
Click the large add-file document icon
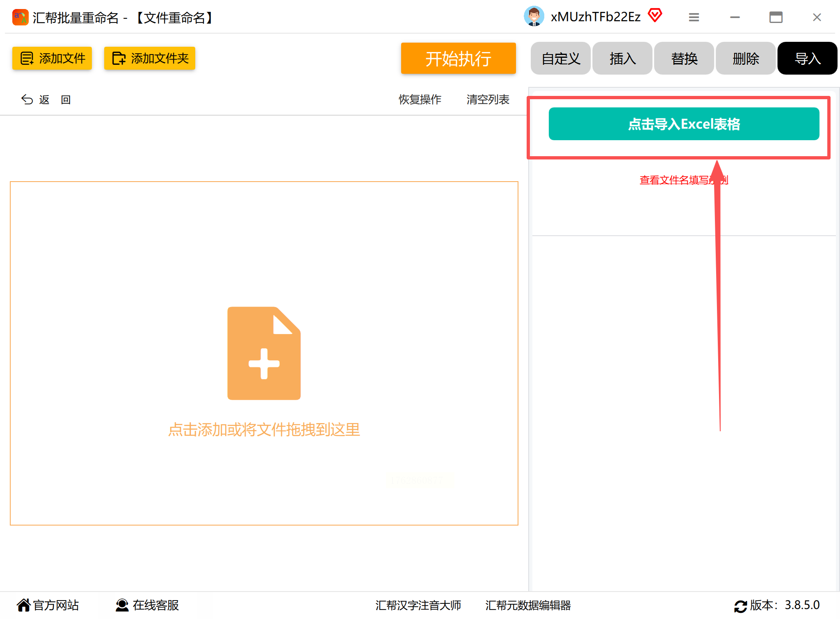pos(264,353)
